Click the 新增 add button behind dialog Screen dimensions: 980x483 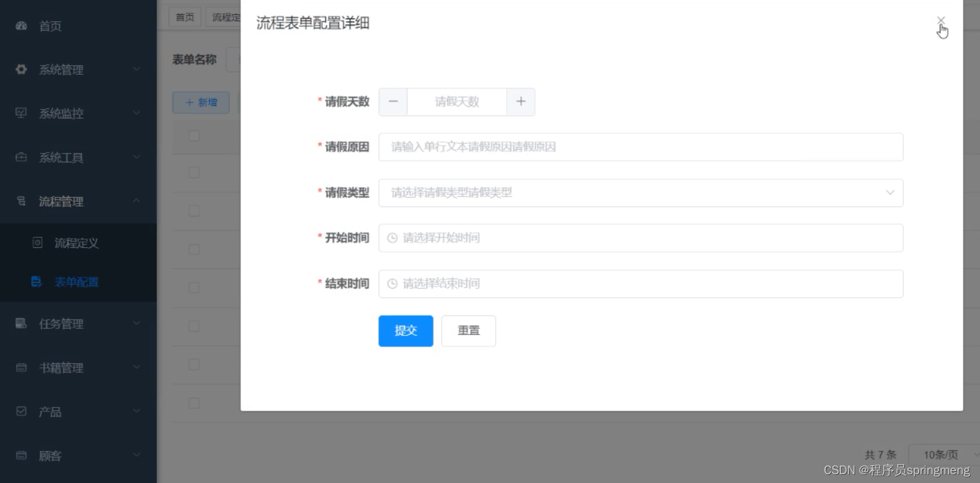click(201, 102)
